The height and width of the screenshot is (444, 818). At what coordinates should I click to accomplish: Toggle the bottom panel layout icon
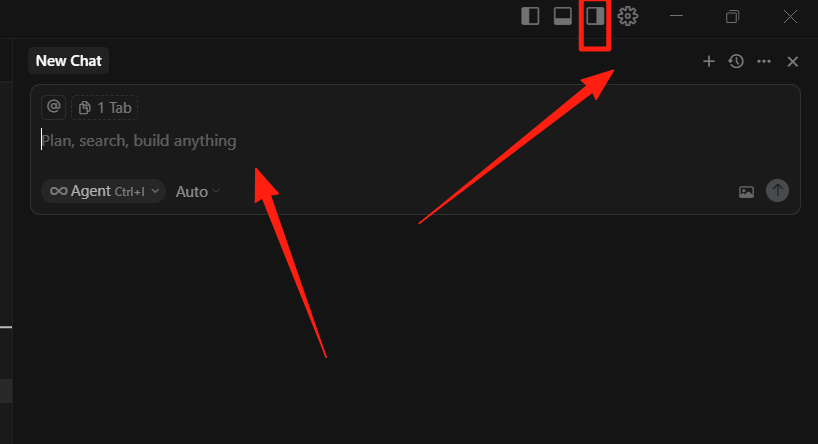(562, 16)
